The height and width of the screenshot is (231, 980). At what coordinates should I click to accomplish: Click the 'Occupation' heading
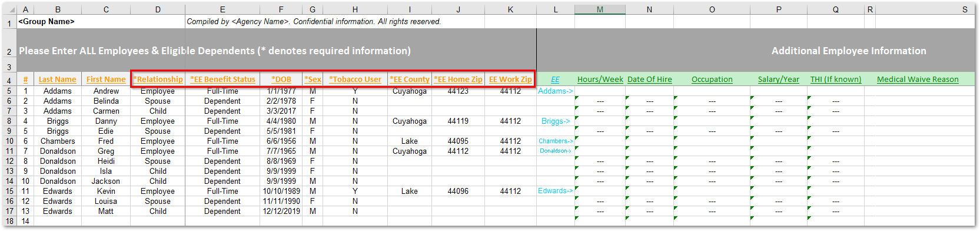point(712,80)
